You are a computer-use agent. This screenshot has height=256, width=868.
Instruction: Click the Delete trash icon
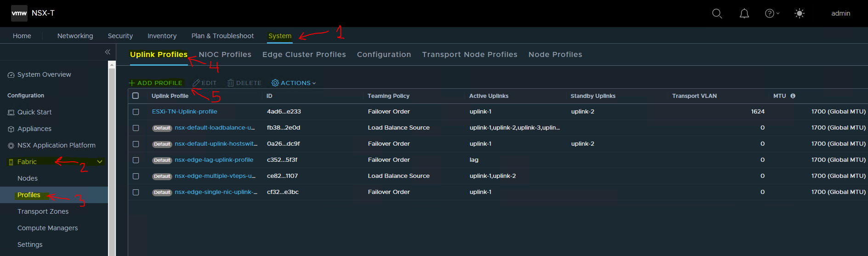click(231, 83)
